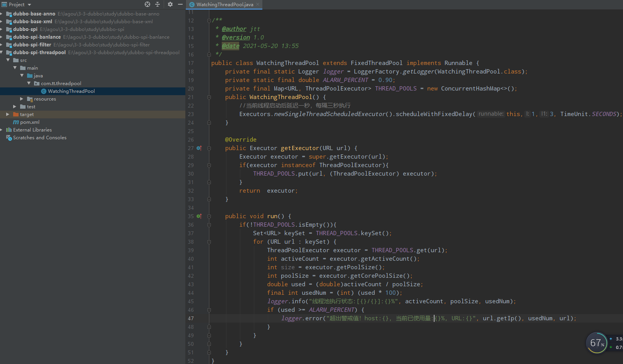Switch to the WatchingThreadPool.java editor tab
Viewport: 623px width, 364px height.
(x=224, y=5)
